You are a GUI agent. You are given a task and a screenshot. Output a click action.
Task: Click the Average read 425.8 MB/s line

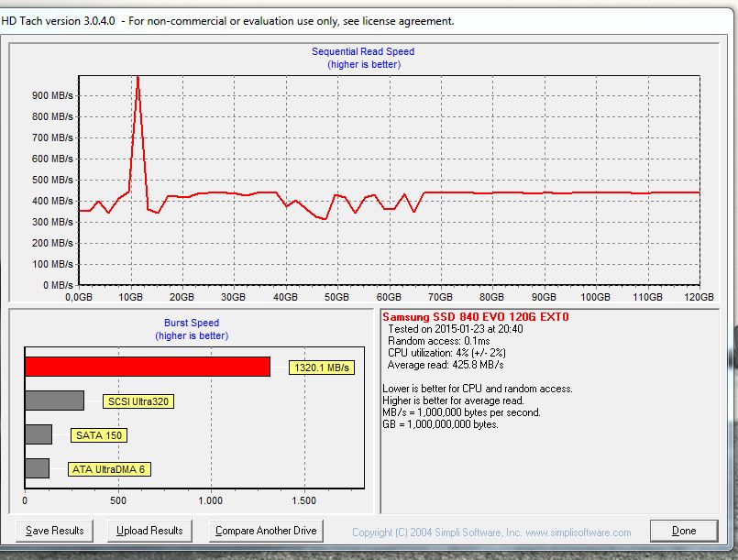446,365
